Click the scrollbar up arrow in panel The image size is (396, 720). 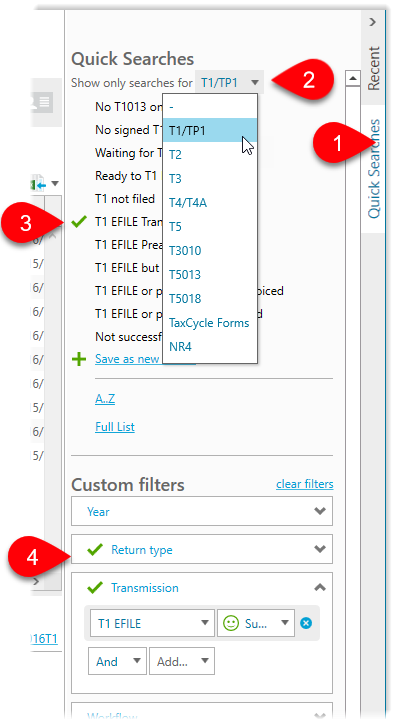(352, 79)
